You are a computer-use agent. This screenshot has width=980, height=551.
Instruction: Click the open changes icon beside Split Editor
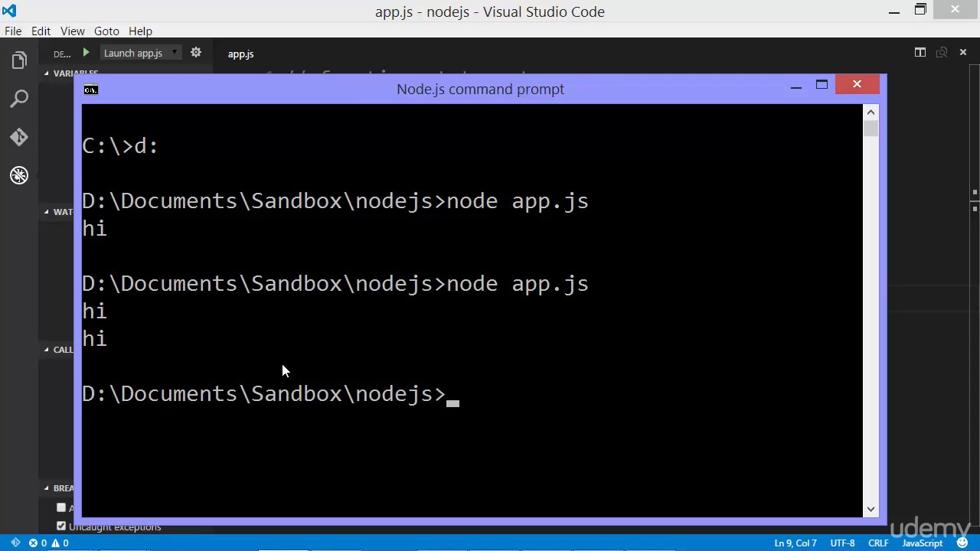pos(942,52)
